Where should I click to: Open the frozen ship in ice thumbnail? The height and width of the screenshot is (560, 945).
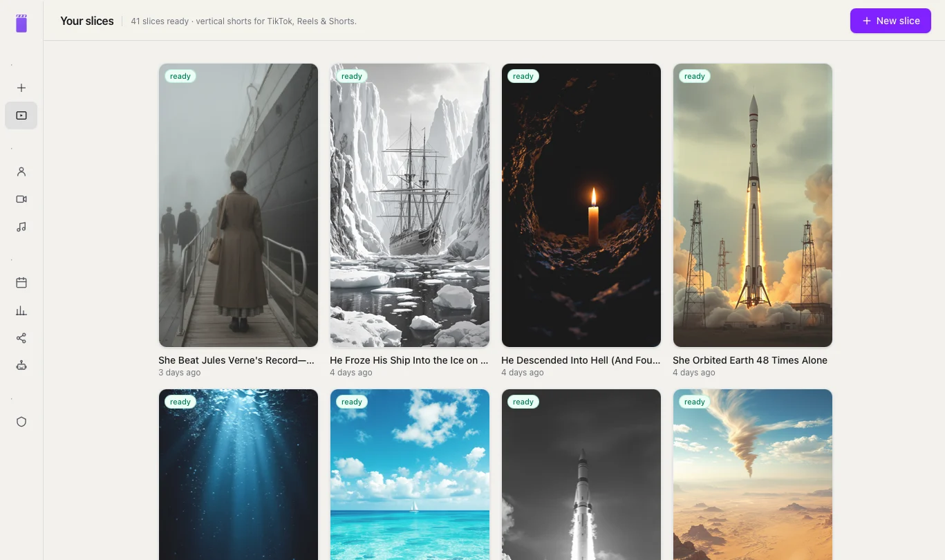pos(410,205)
